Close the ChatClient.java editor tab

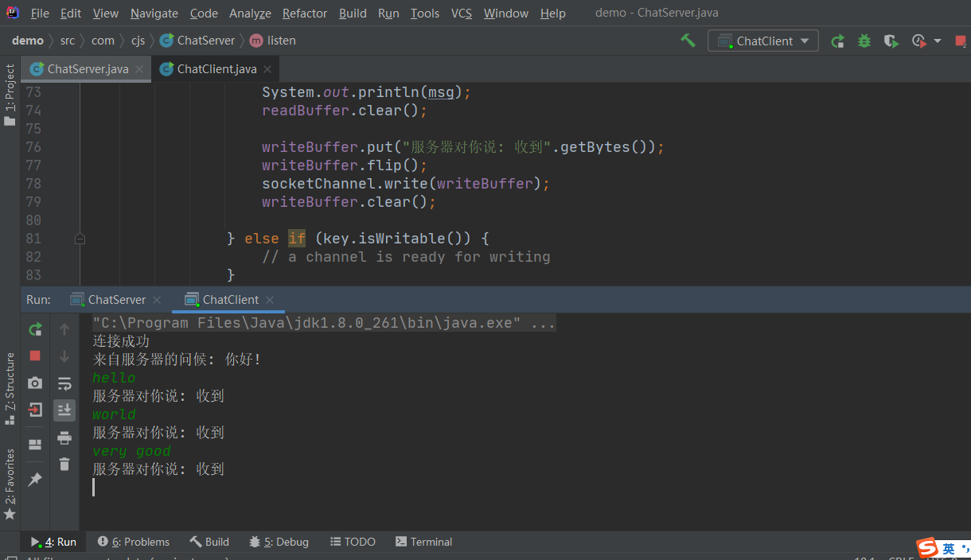click(x=267, y=69)
